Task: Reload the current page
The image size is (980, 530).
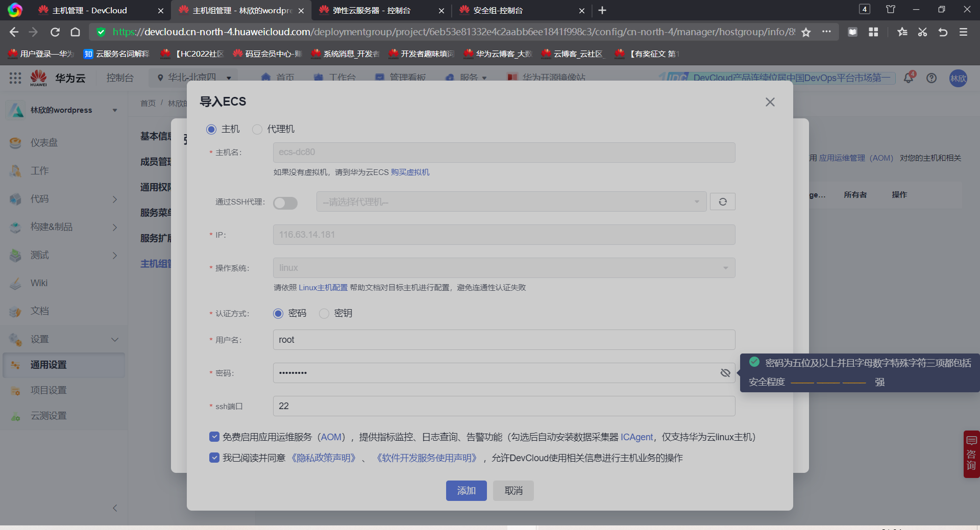Action: [x=55, y=32]
